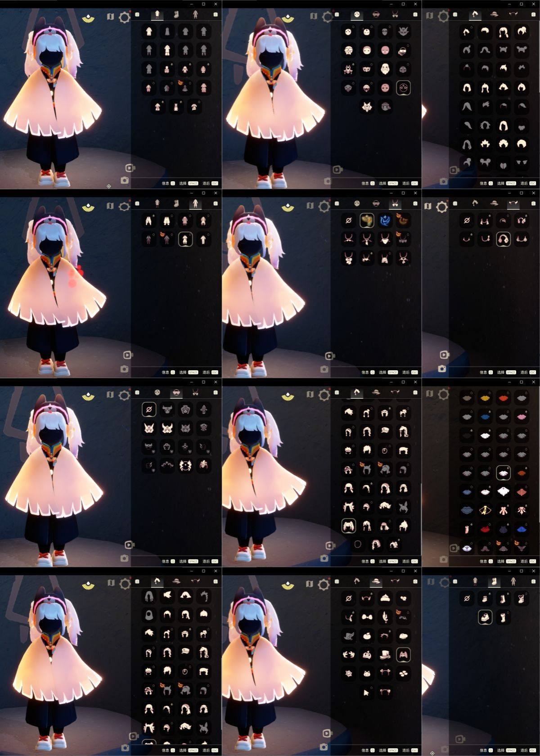The height and width of the screenshot is (756, 540).
Task: Select the highlighted headphones hair accessory
Action: (x=503, y=239)
